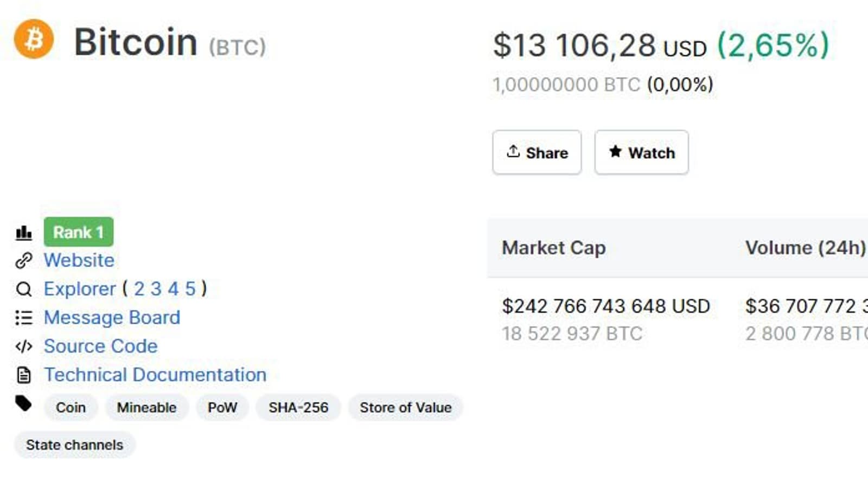Open the main Explorer link
This screenshot has height=488, width=868.
(80, 289)
